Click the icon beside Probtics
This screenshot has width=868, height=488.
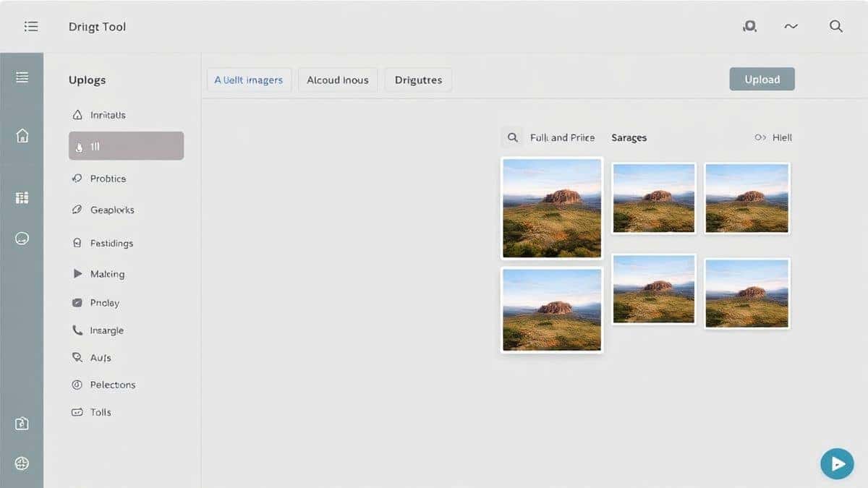[x=77, y=178]
